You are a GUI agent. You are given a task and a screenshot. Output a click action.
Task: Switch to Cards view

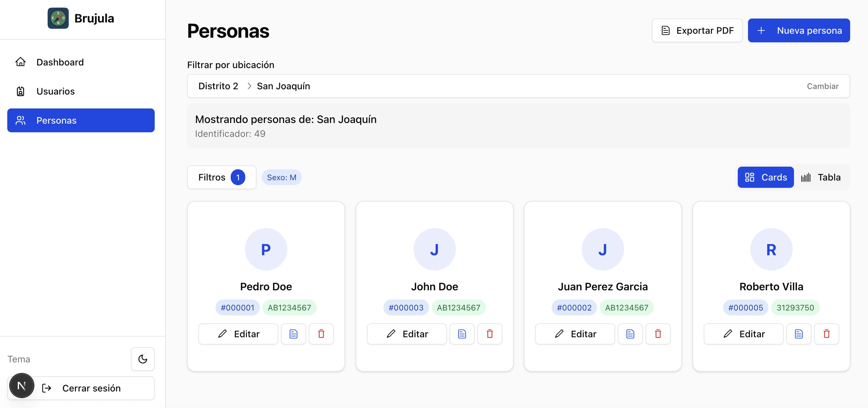coord(765,177)
